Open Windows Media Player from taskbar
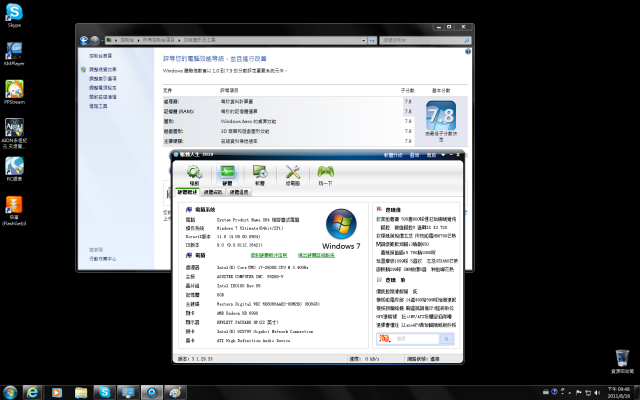The image size is (640, 400). [57, 392]
